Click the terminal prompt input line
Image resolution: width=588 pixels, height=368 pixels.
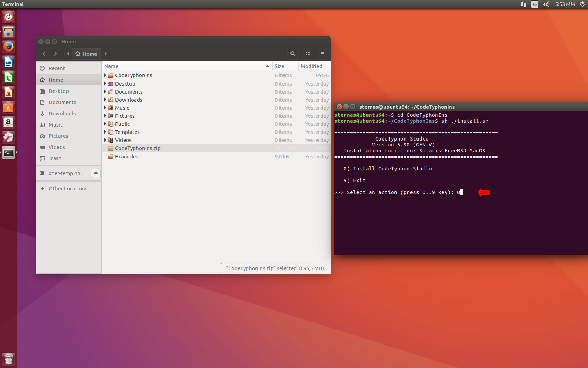[399, 192]
